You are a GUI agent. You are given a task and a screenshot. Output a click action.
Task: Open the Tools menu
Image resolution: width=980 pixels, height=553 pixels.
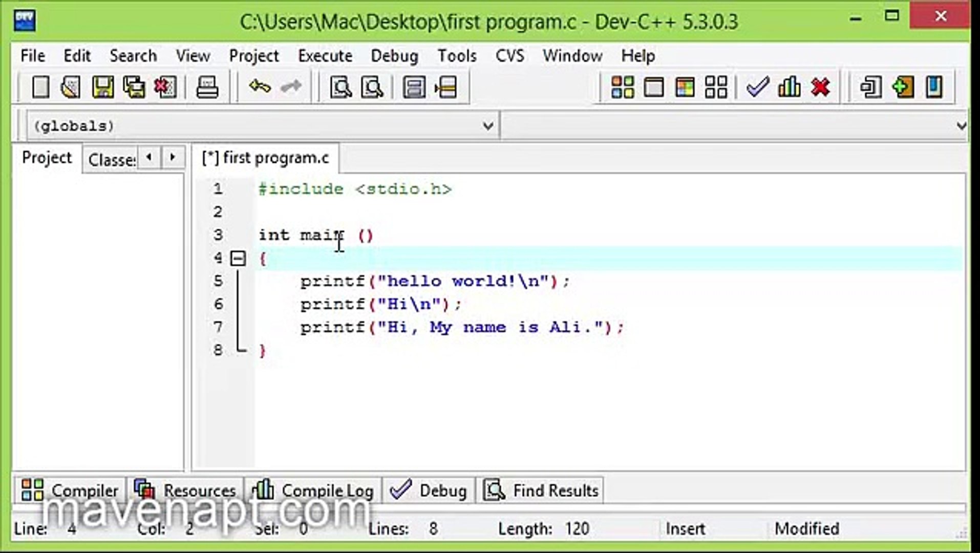(x=457, y=55)
